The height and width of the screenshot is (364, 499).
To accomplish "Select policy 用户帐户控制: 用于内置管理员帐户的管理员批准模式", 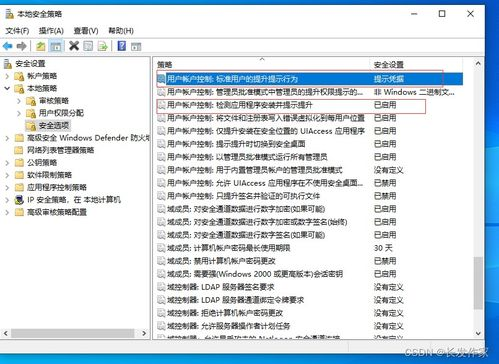I will (x=310, y=170).
